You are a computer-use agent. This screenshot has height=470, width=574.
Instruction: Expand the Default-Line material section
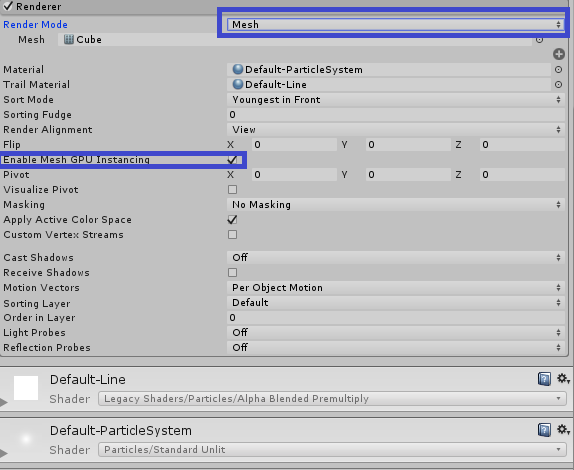click(4, 403)
